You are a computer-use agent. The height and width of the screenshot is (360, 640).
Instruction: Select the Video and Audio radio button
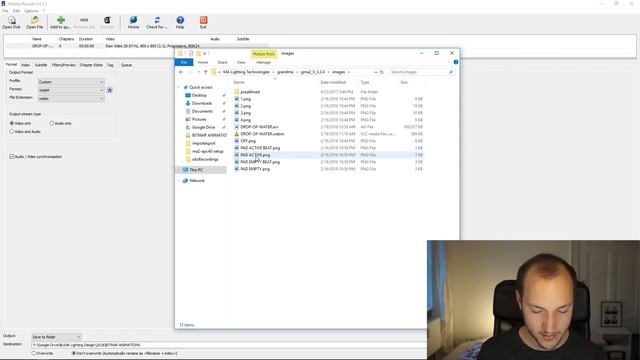[12, 132]
